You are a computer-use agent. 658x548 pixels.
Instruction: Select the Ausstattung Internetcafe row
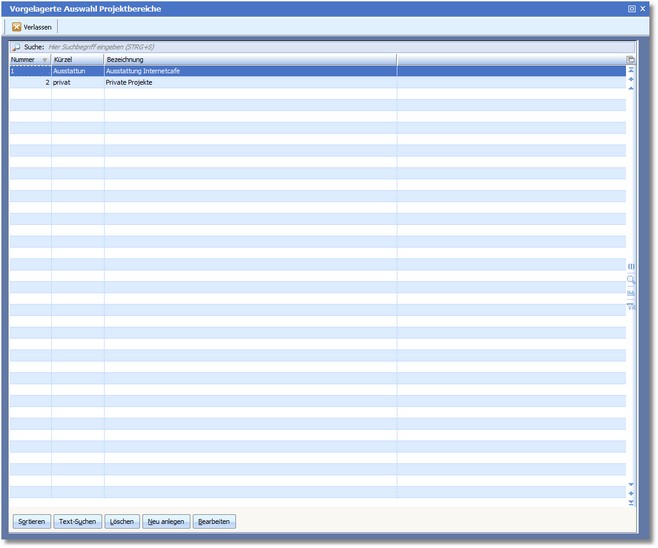click(x=250, y=71)
